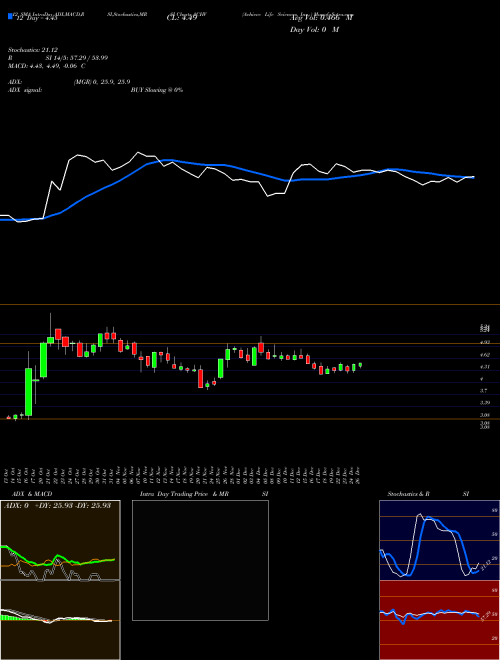Click the MACD histogram panel
The height and width of the screenshot is (660, 500).
[60, 620]
